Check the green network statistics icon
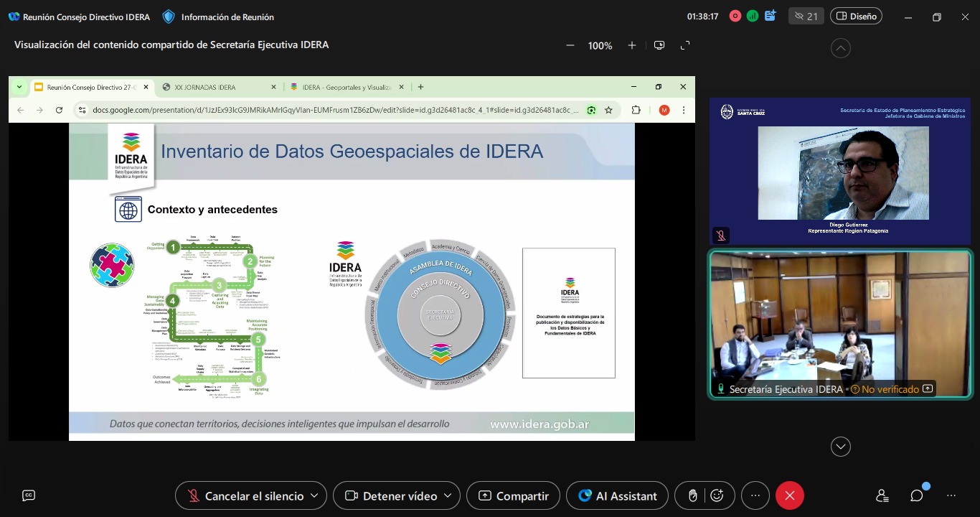 click(753, 17)
